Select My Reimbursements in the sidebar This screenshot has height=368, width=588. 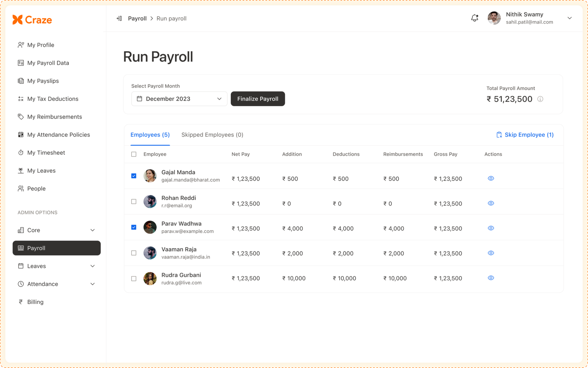point(54,117)
